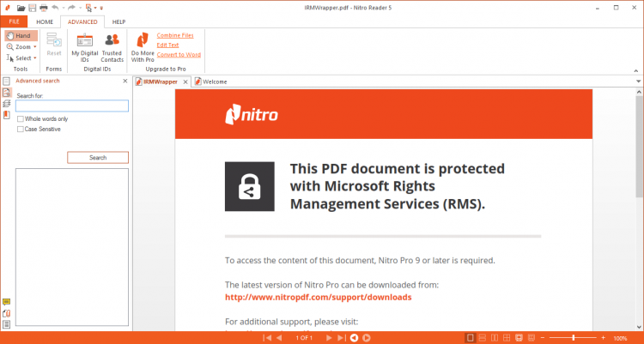Image resolution: width=644 pixels, height=344 pixels.
Task: Open My Digital IDs
Action: click(x=85, y=48)
